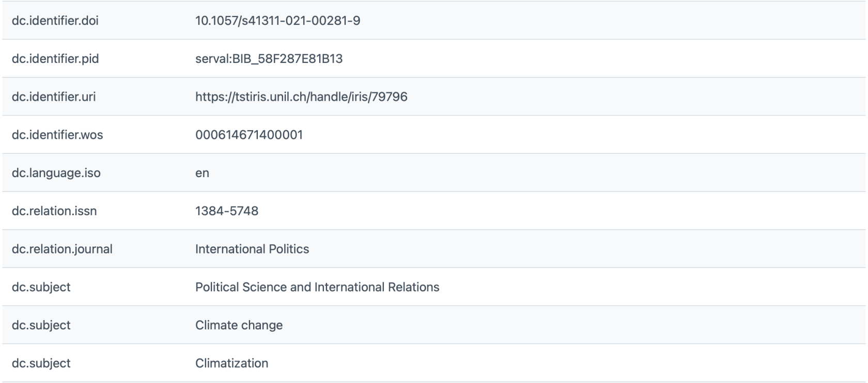Select the dc.language.iso field label
868x383 pixels.
[x=56, y=173]
